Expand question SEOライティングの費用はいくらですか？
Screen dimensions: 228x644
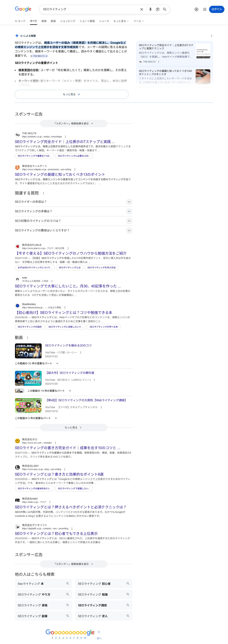point(74,230)
